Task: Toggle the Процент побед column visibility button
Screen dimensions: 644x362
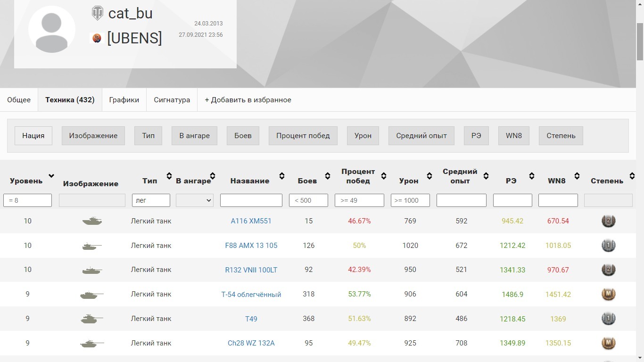Action: (x=303, y=136)
